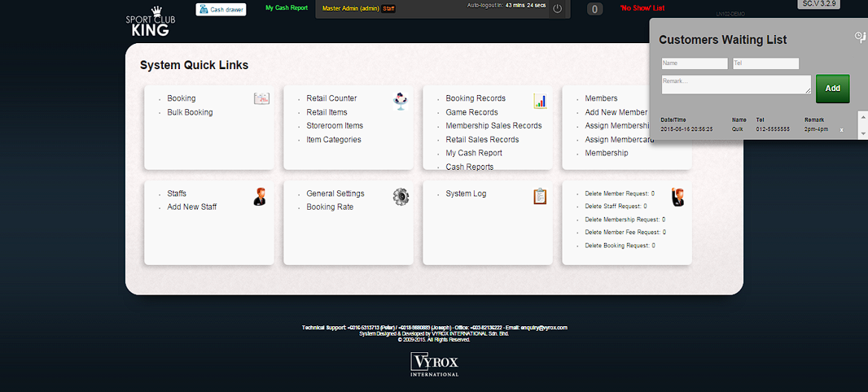The width and height of the screenshot is (868, 392).
Task: Open the Bulk Booking link
Action: (x=190, y=112)
